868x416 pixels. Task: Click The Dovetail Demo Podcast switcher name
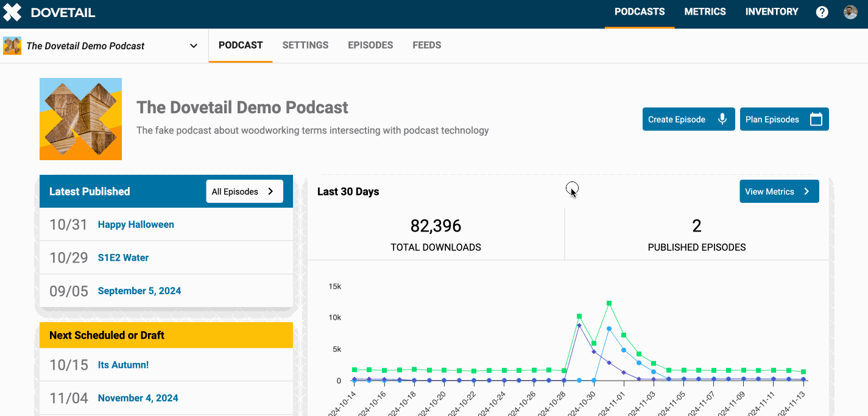coord(86,46)
